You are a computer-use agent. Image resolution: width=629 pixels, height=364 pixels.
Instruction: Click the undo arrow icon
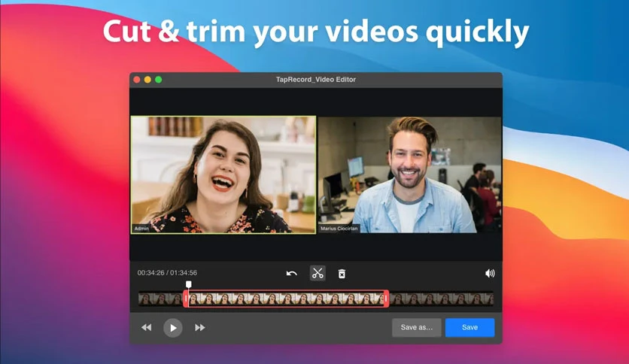[292, 274]
